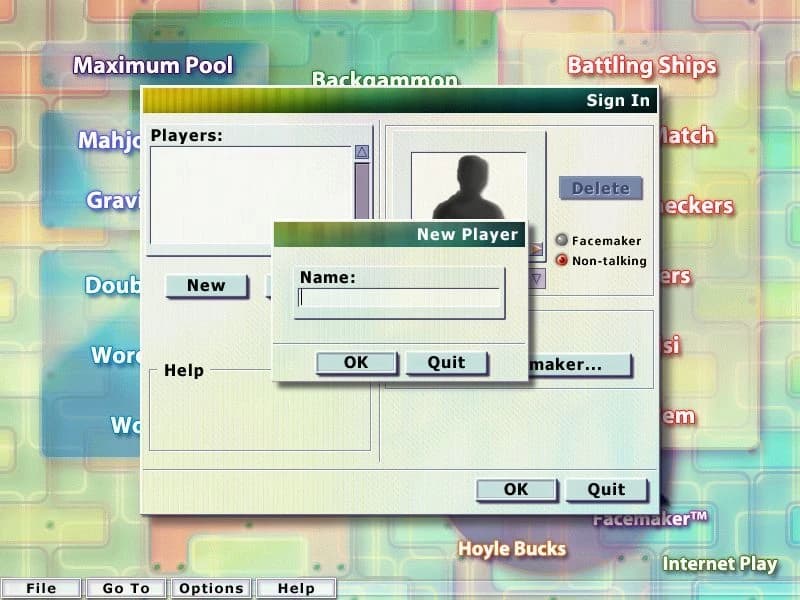Select the Facemaker option
This screenshot has height=600, width=800.
[562, 240]
